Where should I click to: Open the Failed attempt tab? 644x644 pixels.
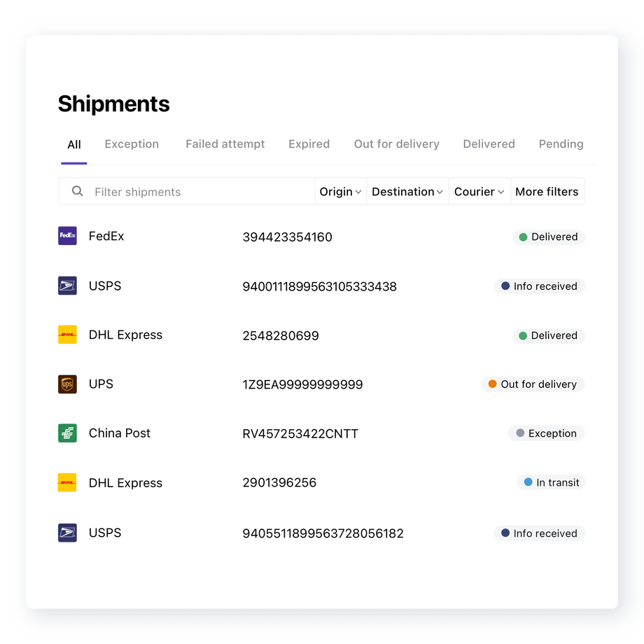(x=225, y=144)
